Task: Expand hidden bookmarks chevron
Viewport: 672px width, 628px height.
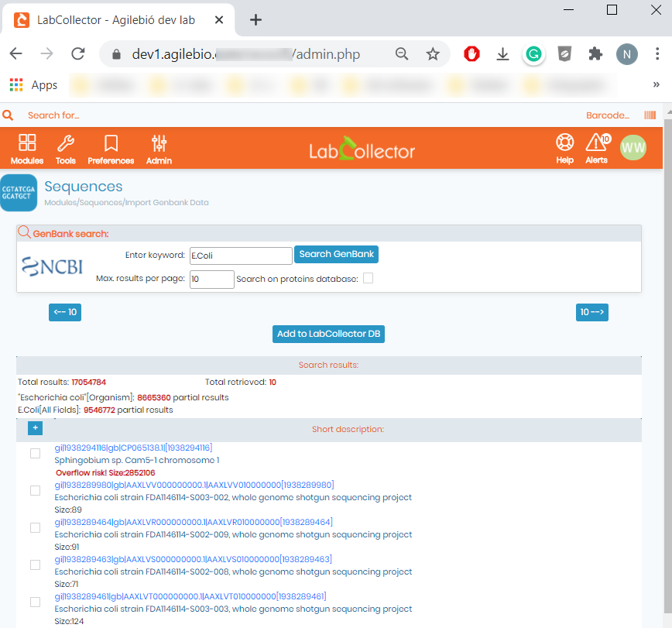Action: (x=657, y=84)
